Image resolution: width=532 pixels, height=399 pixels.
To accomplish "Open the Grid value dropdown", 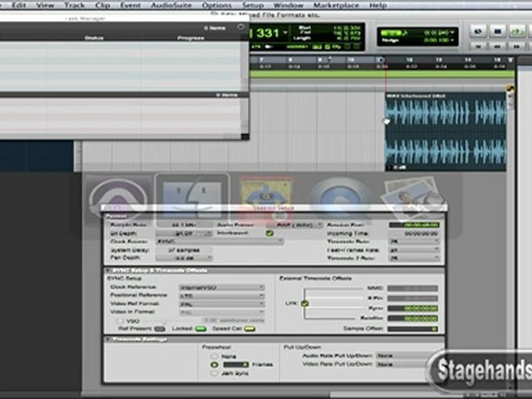I will tap(452, 32).
